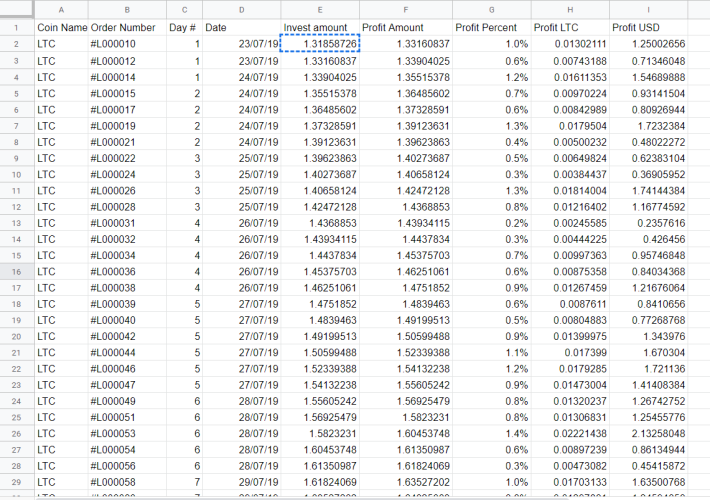
Task: Click the 1.4% profit percent cell
Action: click(x=491, y=434)
